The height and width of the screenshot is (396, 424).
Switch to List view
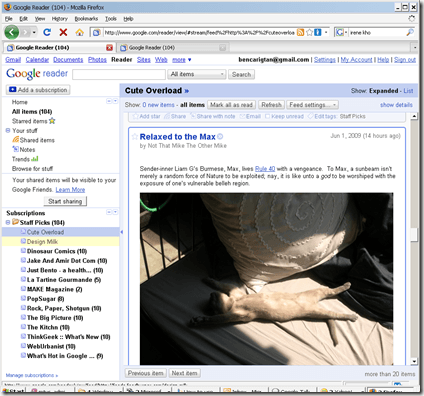click(x=408, y=91)
